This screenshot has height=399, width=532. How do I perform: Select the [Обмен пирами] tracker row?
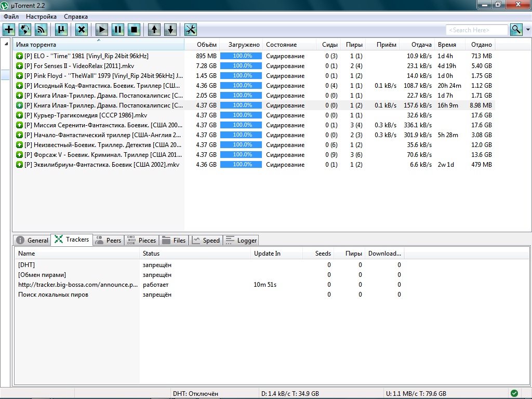pyautogui.click(x=210, y=274)
